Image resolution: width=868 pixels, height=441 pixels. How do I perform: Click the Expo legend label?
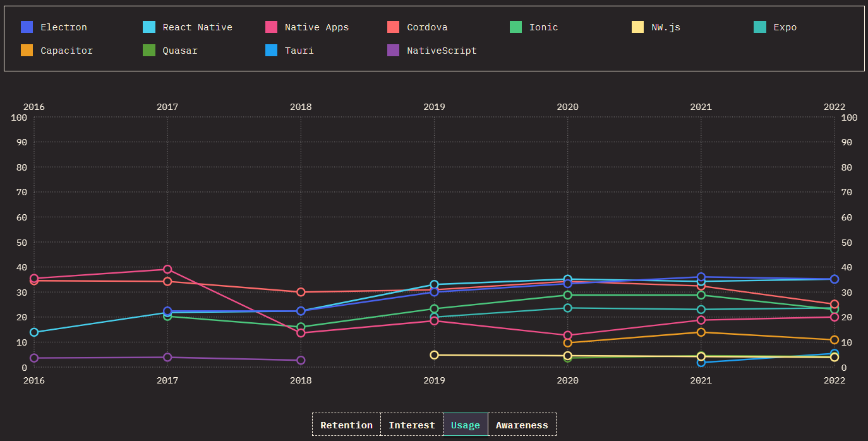click(x=785, y=27)
